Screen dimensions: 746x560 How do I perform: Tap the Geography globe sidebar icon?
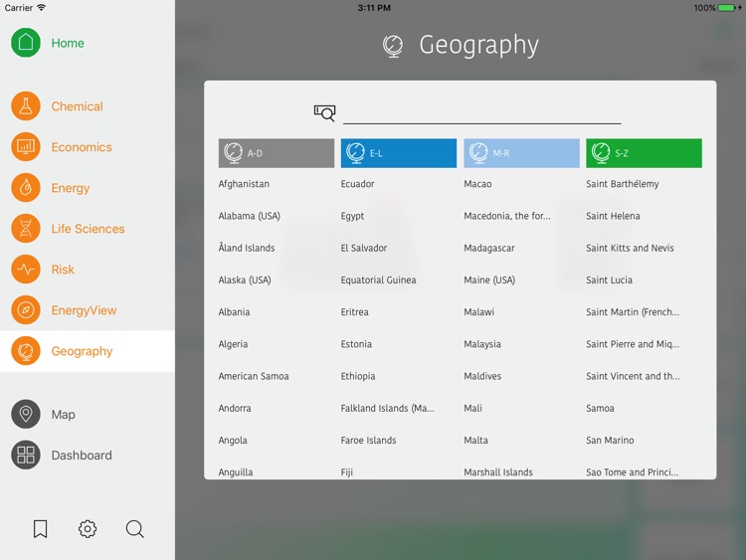click(26, 351)
